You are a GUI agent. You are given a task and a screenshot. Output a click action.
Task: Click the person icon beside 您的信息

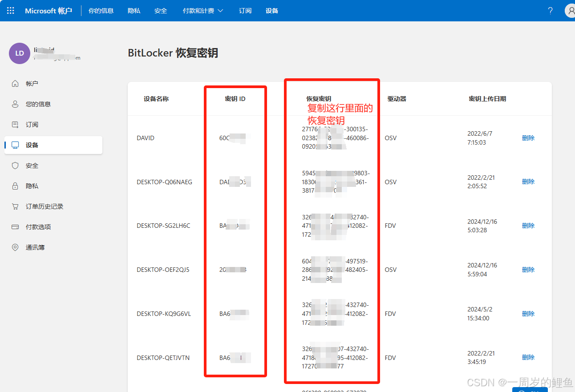pos(15,104)
